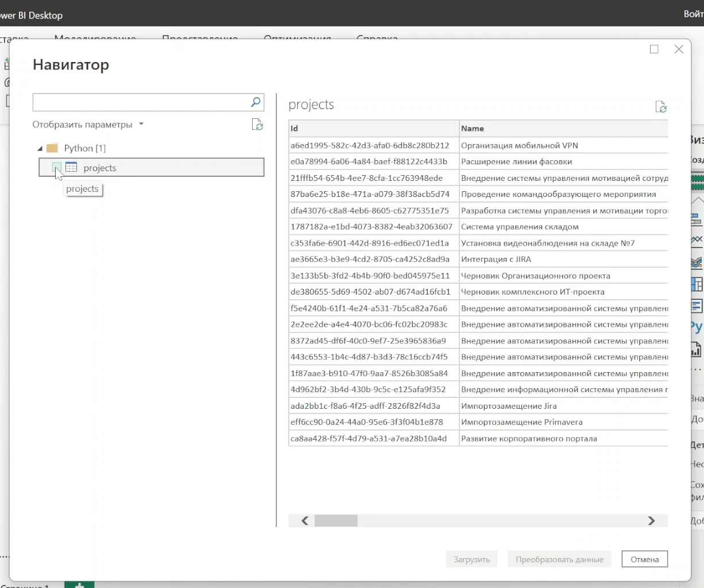Collapse the Python [1] node
This screenshot has width=704, height=588.
40,149
